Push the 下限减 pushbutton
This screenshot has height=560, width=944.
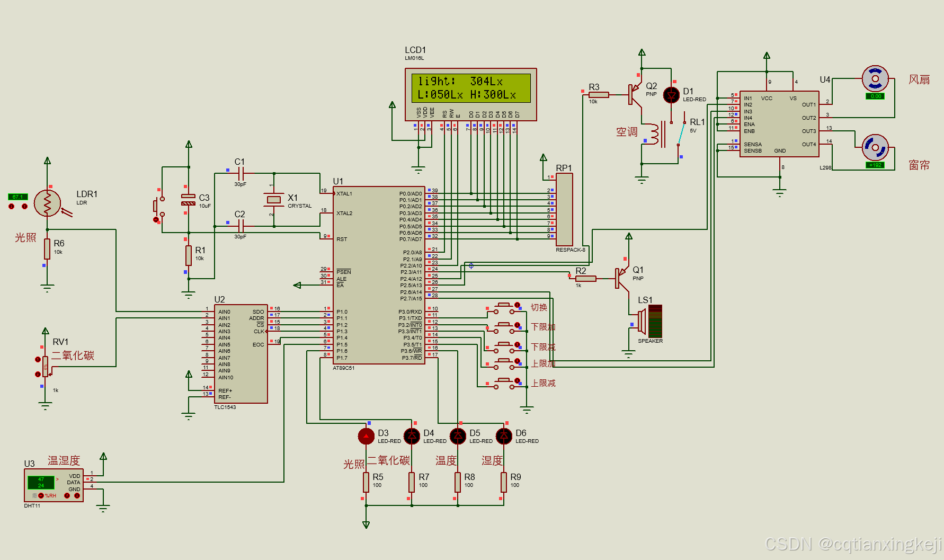504,347
